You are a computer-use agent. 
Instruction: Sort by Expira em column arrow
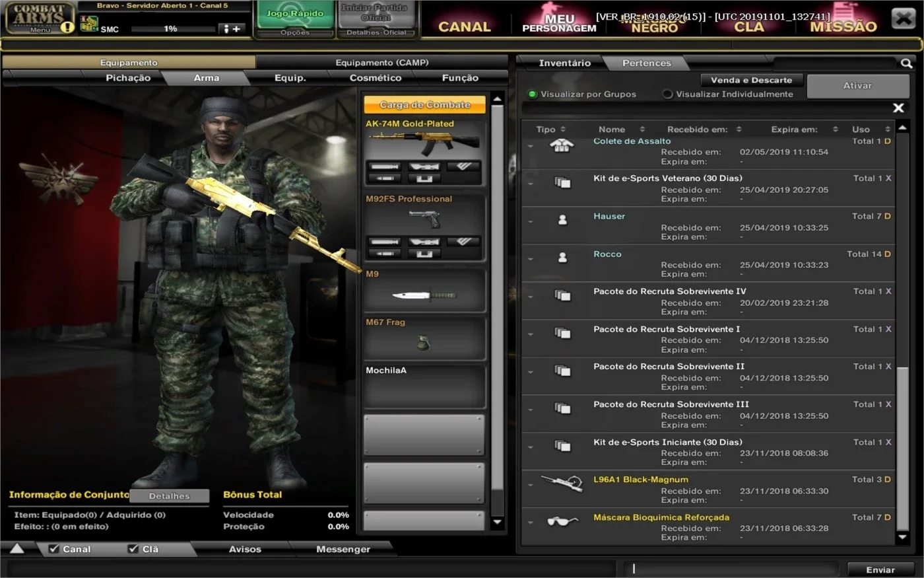(x=835, y=129)
